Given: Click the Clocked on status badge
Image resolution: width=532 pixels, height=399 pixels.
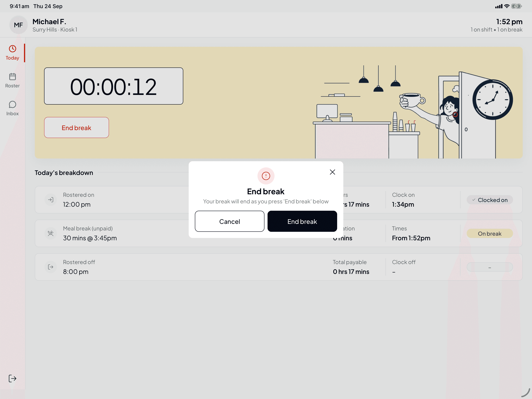Looking at the screenshot, I should 490,200.
